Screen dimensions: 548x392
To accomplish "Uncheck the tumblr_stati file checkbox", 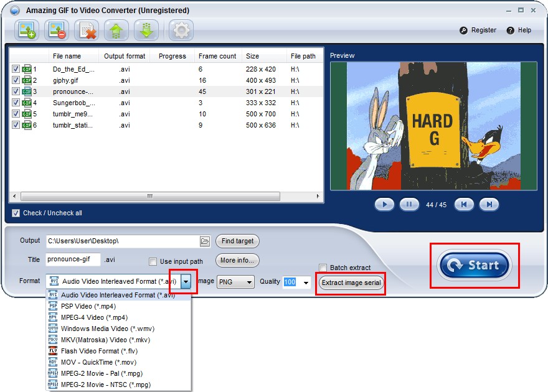I will click(16, 124).
